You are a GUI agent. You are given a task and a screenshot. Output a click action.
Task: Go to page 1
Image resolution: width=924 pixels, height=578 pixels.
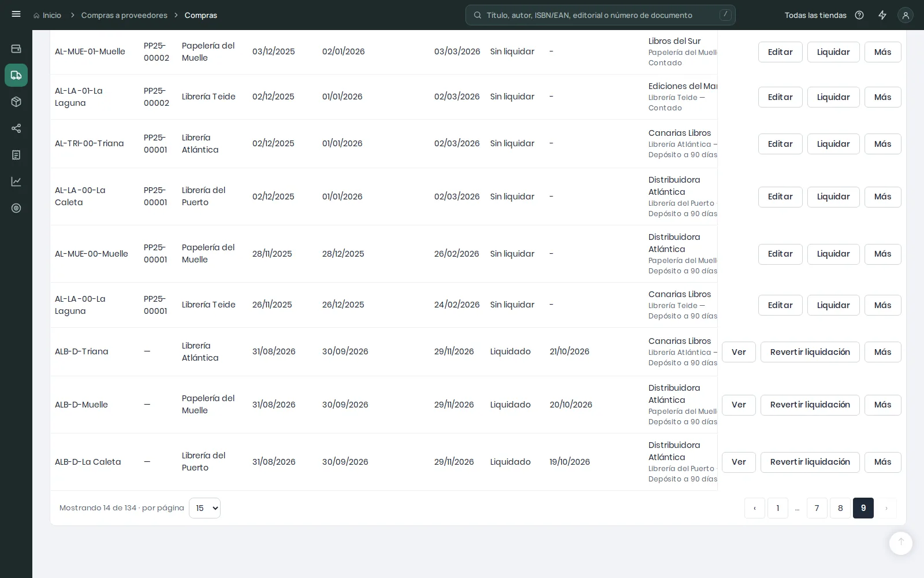[778, 508]
